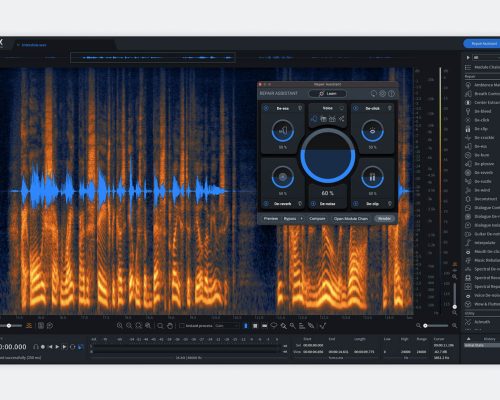Click the Learn button in Repair Assistant

point(328,94)
